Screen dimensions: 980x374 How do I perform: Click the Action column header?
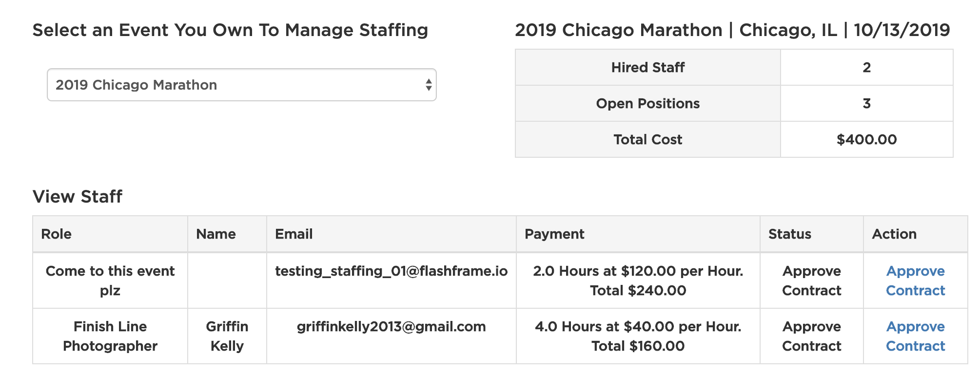(x=894, y=234)
